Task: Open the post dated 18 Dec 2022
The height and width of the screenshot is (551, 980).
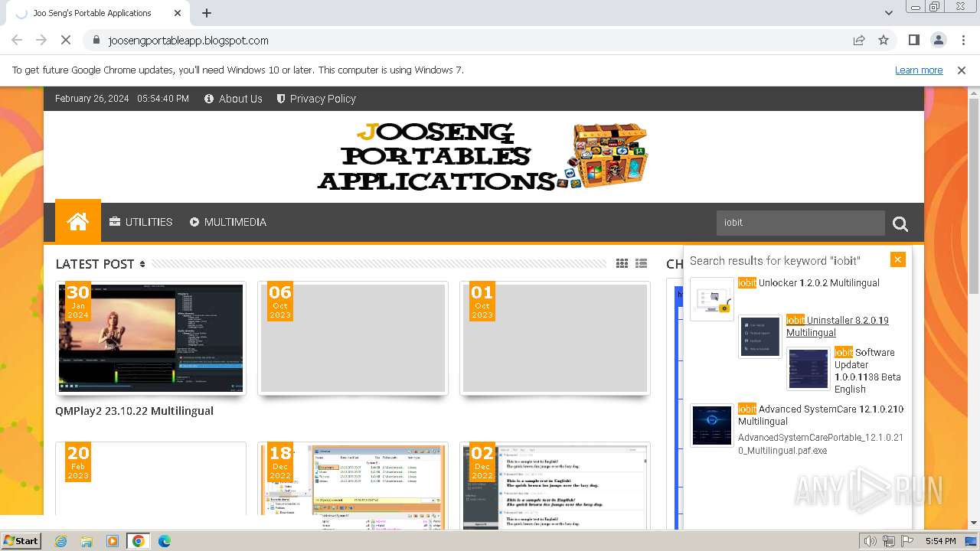Action: tap(353, 485)
